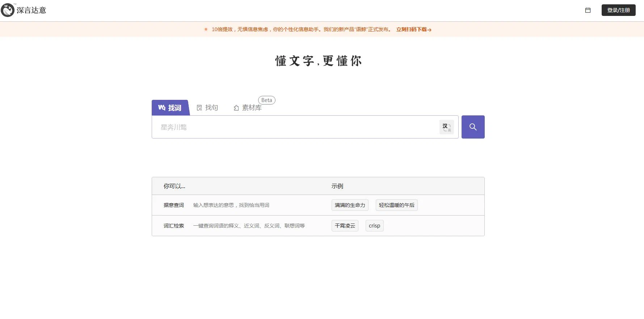The width and height of the screenshot is (644, 319).
Task: Switch to the 找句 tab
Action: click(207, 108)
